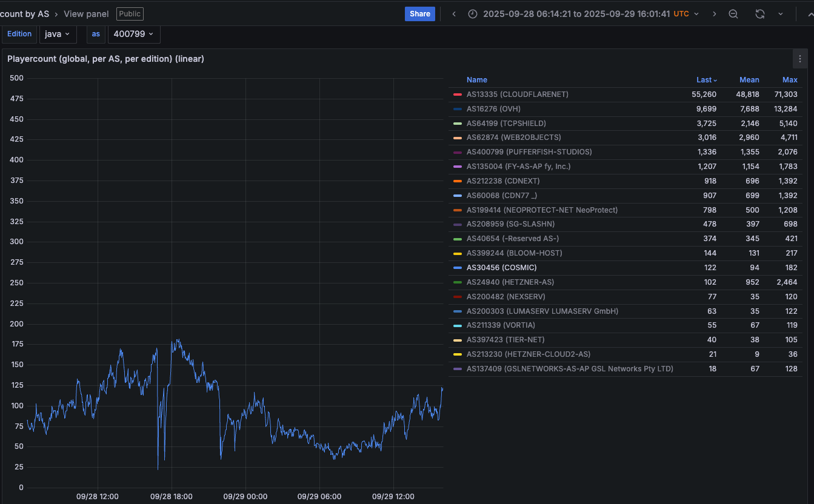The image size is (814, 504).
Task: Sort legend by the Name column header
Action: click(x=476, y=80)
